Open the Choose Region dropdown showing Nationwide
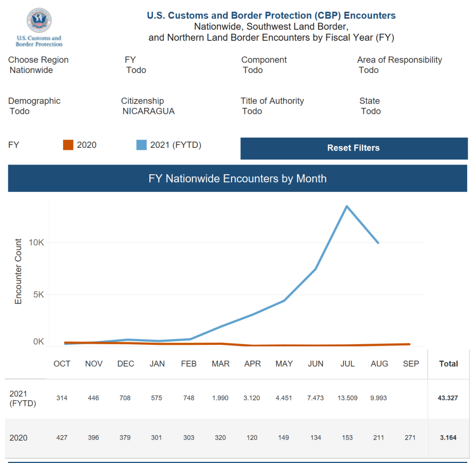This screenshot has height=463, width=476. click(31, 70)
